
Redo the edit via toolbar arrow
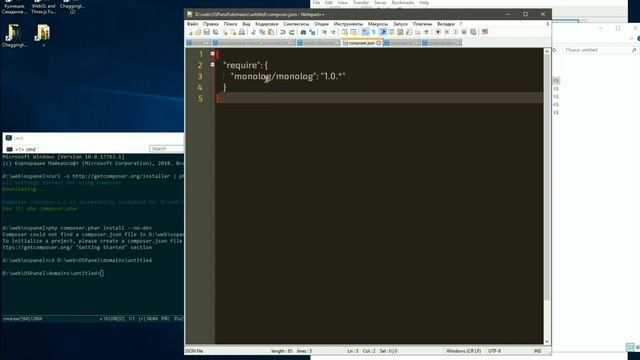click(x=291, y=32)
